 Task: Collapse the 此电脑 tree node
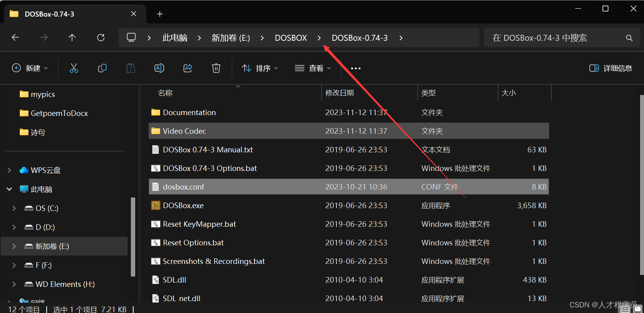[x=9, y=189]
